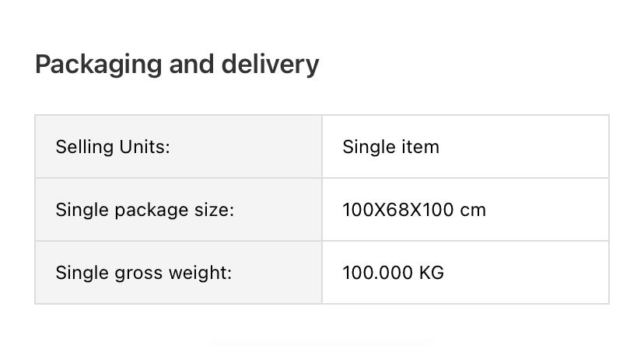Click the word 'size:' in second row
644x359 pixels.
[x=215, y=210]
